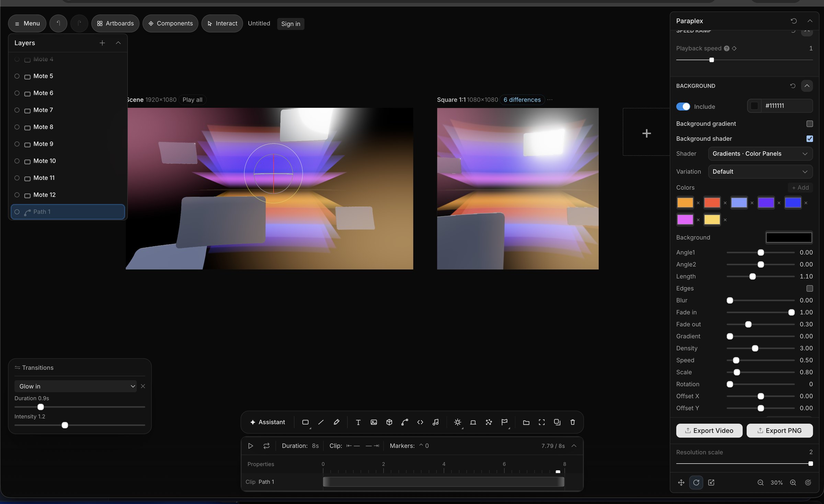The width and height of the screenshot is (824, 504).
Task: Click the Sign in button
Action: (x=290, y=24)
